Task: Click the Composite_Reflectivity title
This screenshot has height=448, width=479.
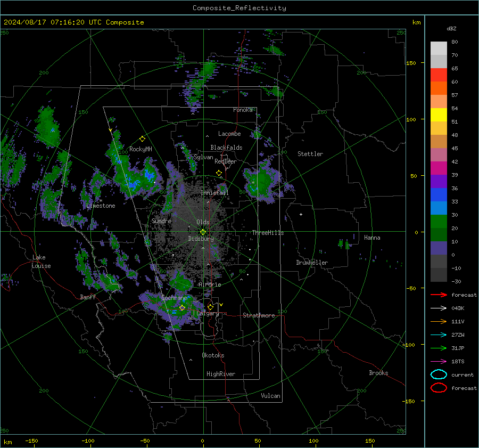Action: (x=240, y=8)
